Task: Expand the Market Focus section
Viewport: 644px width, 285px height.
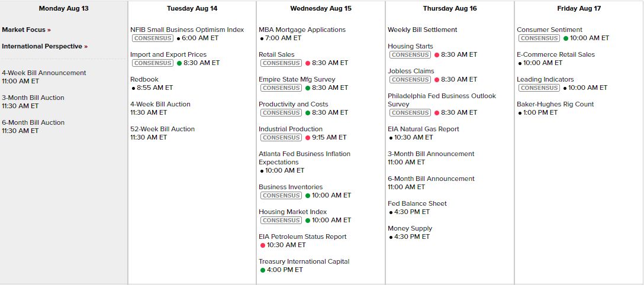Action: pos(26,30)
